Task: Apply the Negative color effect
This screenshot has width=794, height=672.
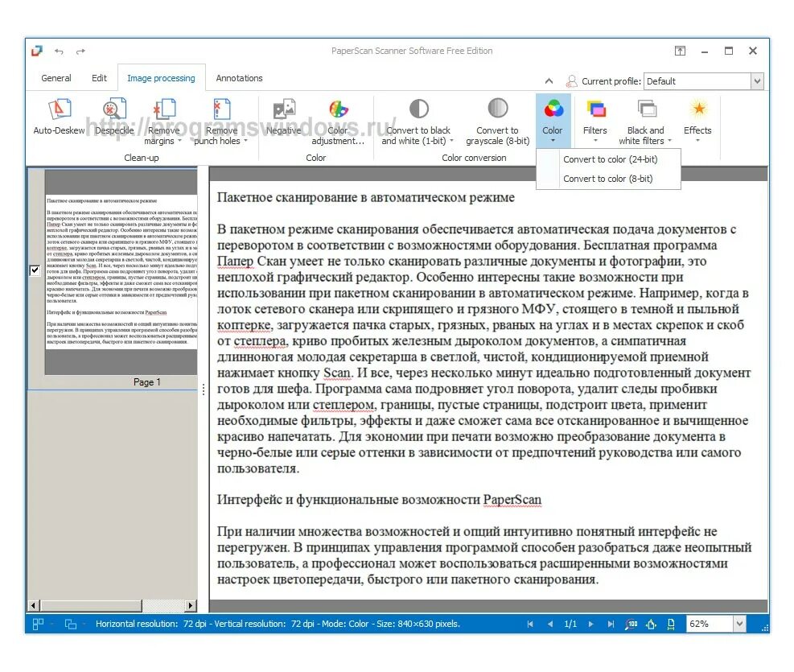Action: (283, 117)
